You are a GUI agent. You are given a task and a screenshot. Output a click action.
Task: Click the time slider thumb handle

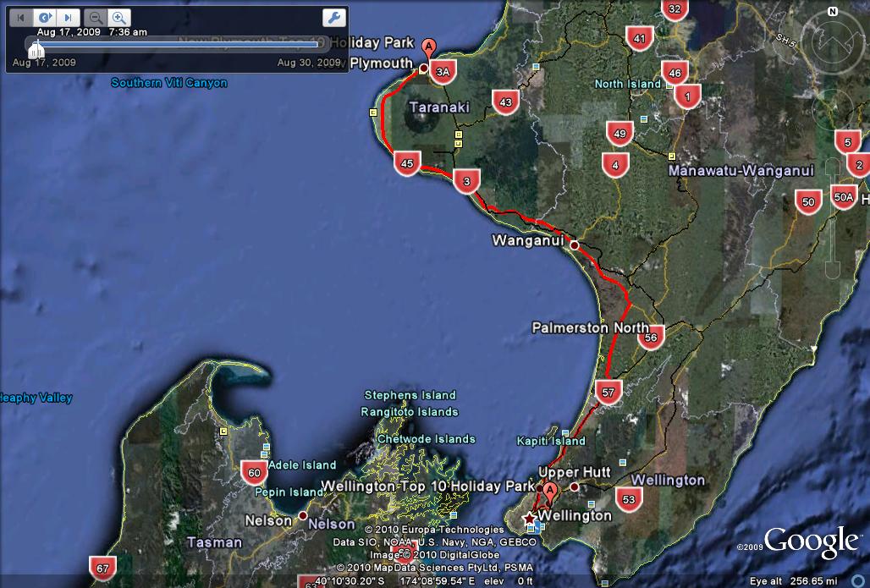coord(36,51)
